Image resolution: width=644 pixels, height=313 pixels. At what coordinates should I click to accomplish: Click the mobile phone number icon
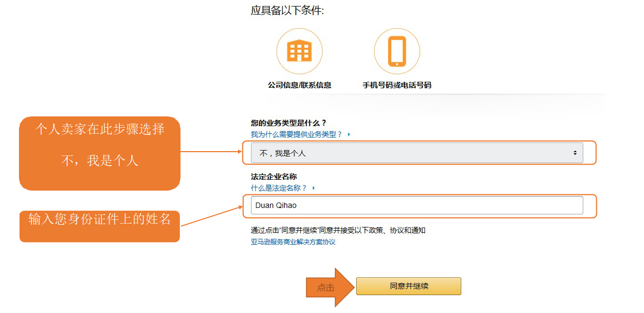pyautogui.click(x=397, y=51)
